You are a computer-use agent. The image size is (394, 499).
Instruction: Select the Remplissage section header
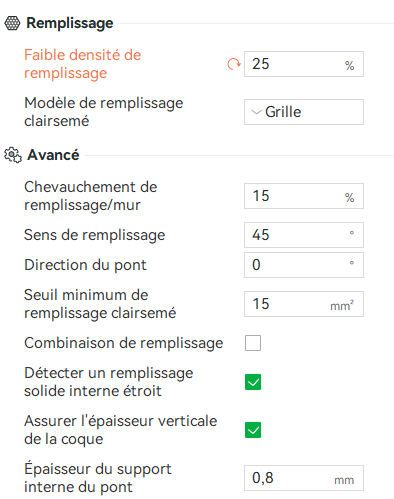[70, 23]
